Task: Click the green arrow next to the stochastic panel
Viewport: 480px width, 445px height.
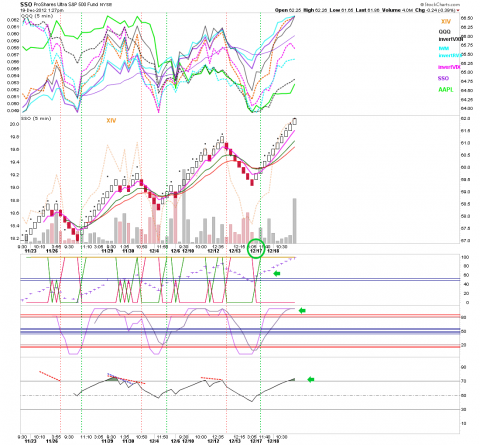Action: (x=302, y=311)
